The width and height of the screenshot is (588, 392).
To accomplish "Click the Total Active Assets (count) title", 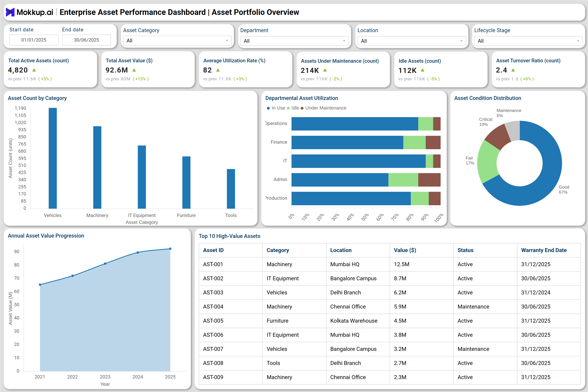I will tap(38, 61).
